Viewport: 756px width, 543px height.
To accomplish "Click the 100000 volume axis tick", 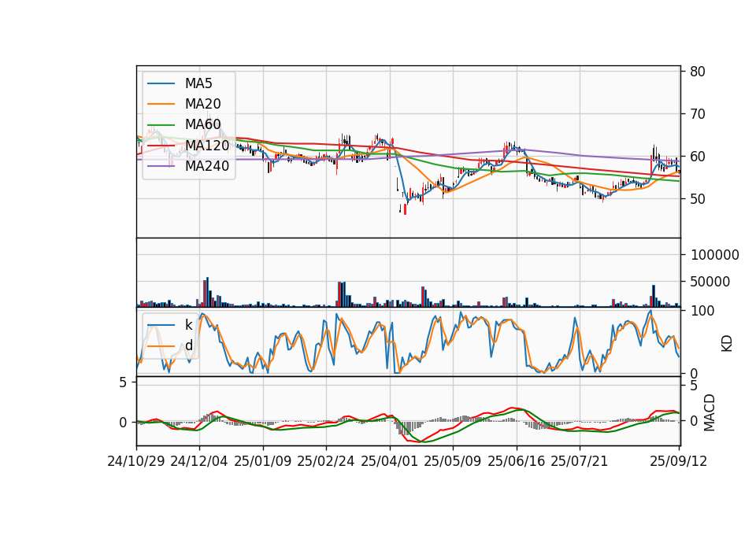I will 714,255.
